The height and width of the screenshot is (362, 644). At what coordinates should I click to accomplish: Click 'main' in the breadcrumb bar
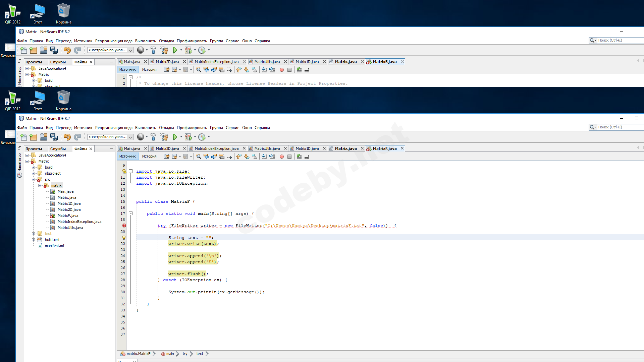click(x=170, y=354)
